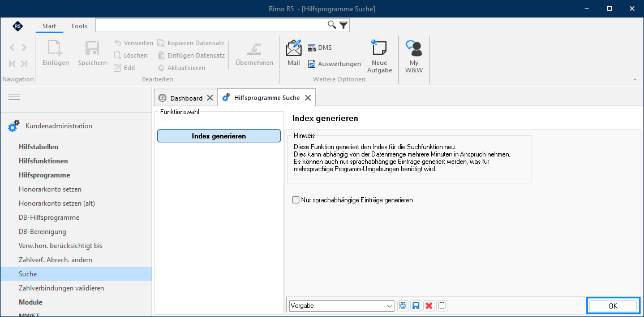The height and width of the screenshot is (317, 644).
Task: Collapse the ribbon with small arrow
Action: (636, 79)
